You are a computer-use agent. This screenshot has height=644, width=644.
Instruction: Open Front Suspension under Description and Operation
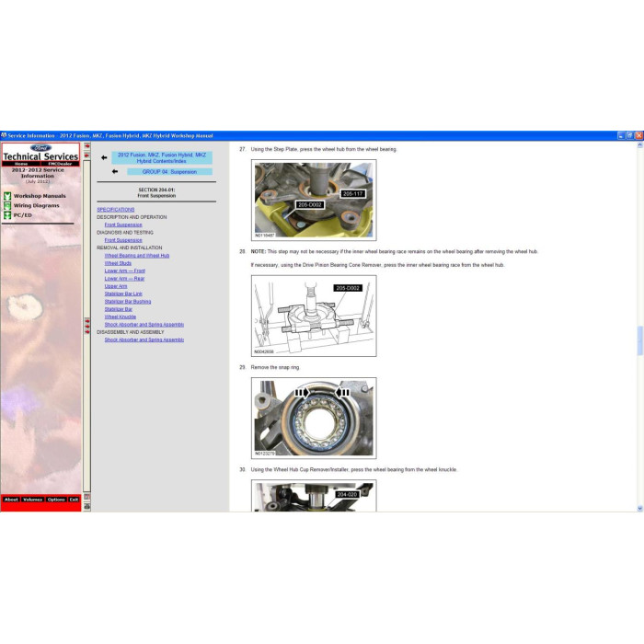coord(123,224)
